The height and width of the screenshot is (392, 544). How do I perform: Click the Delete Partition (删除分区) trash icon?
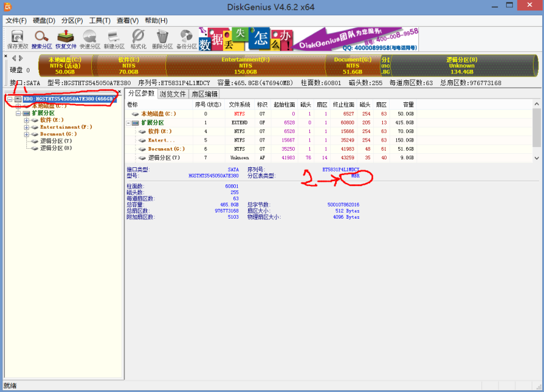coord(162,40)
